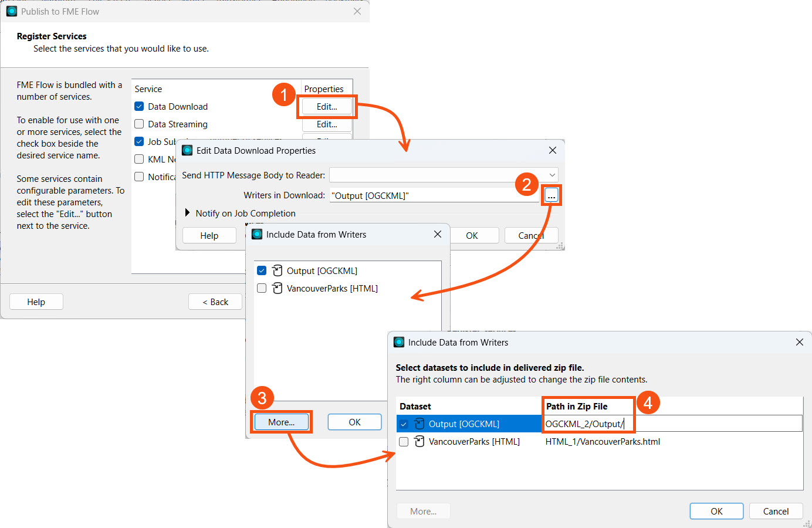Uncheck Output [OGCKML] in the small writers list

(x=262, y=270)
